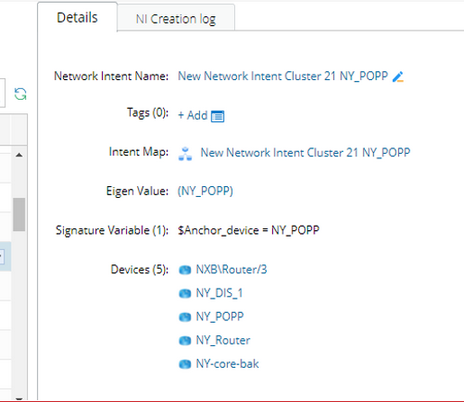The height and width of the screenshot is (402, 464).
Task: Click the NXB\Router/3 device icon
Action: (185, 270)
